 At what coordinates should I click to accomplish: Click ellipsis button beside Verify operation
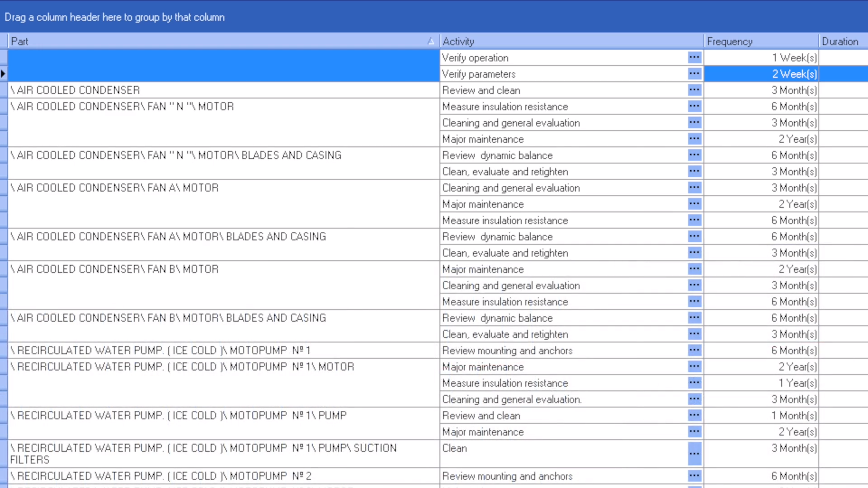point(694,57)
